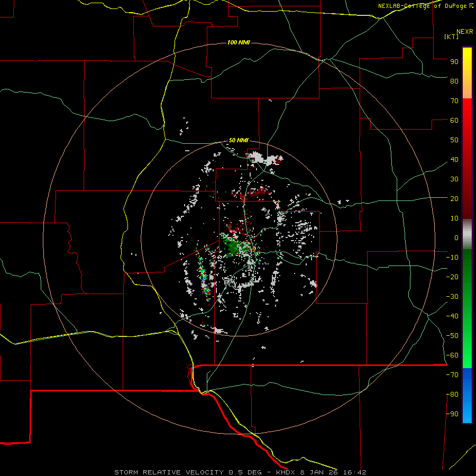Click the KHDX station identifier
Image resolution: width=476 pixels, height=476 pixels.
click(286, 472)
